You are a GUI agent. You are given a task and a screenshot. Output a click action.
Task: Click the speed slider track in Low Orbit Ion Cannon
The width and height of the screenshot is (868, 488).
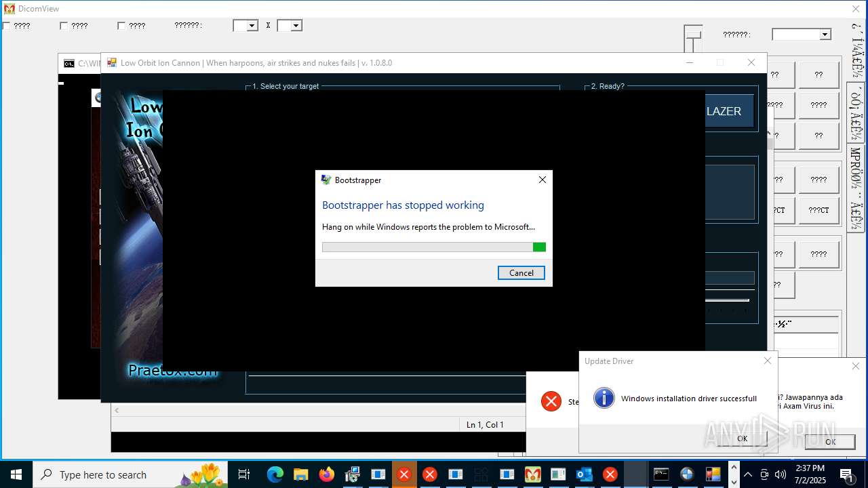point(727,300)
